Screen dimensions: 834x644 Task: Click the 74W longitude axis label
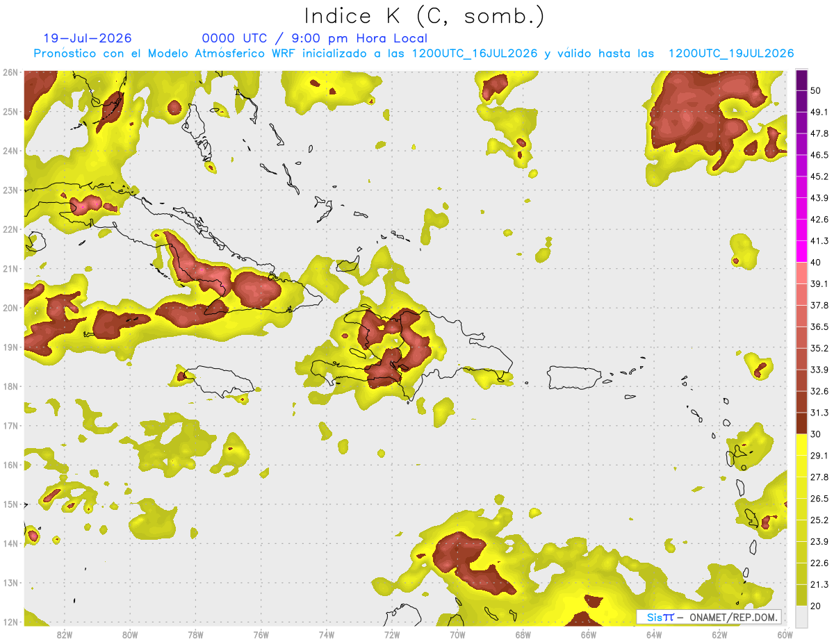click(327, 634)
